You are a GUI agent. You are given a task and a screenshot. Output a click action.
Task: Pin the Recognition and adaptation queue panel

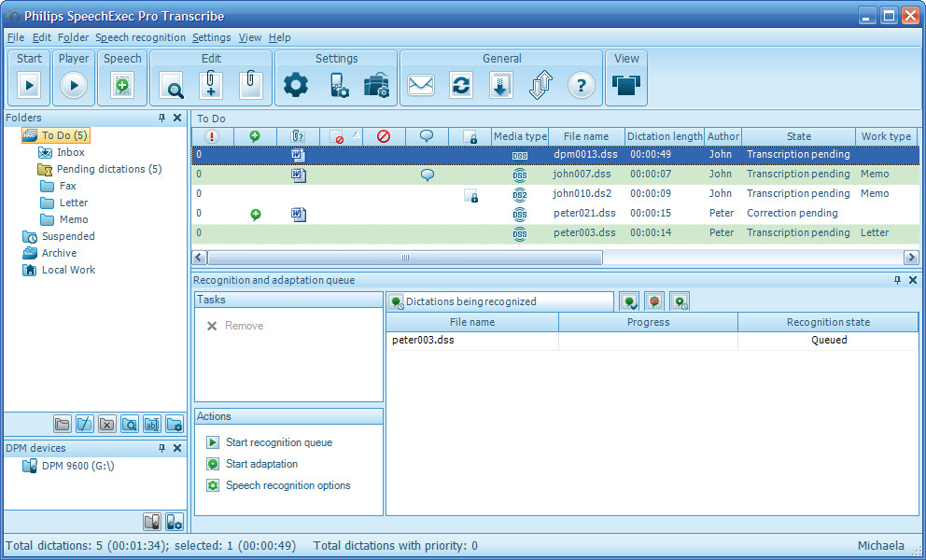898,280
